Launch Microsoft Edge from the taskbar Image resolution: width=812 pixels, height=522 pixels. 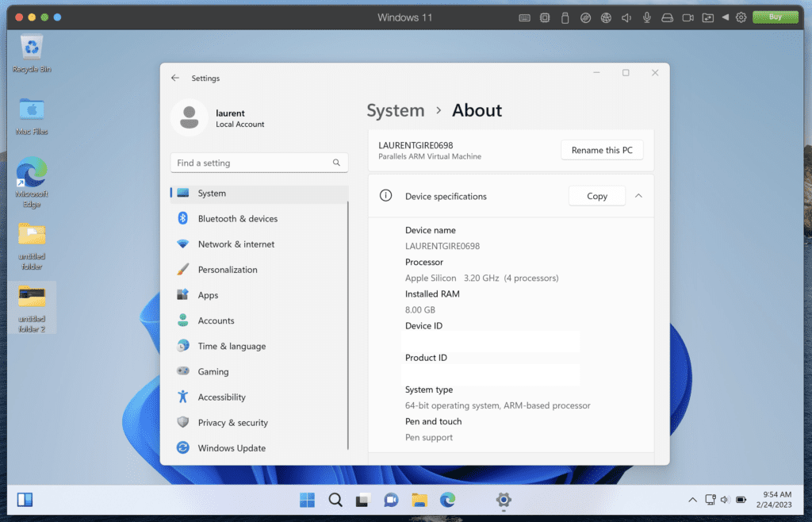(x=447, y=500)
